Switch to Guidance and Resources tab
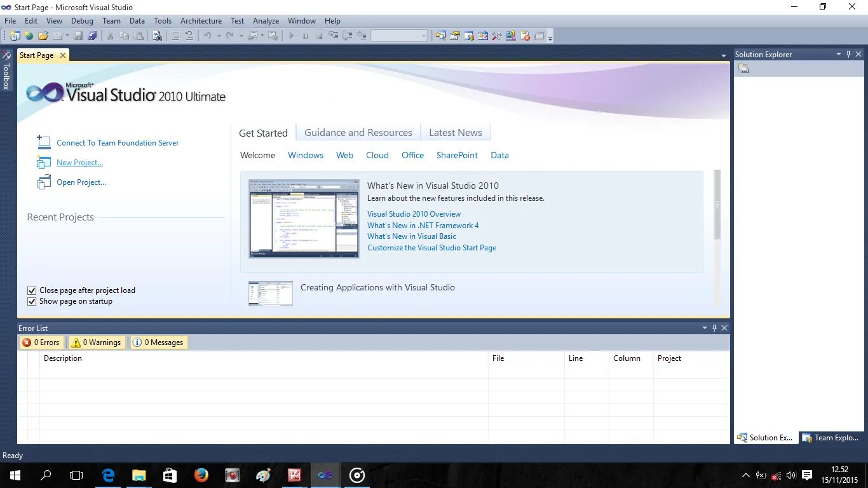This screenshot has width=868, height=488. (x=358, y=133)
